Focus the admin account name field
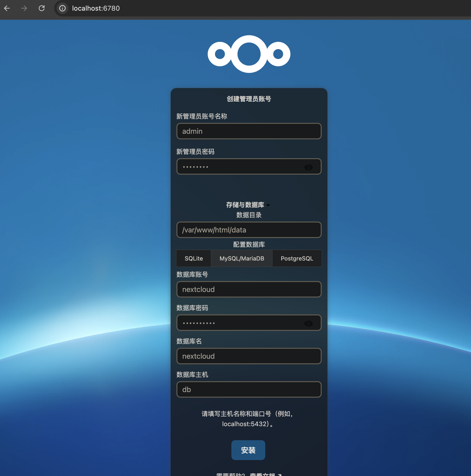 tap(249, 131)
